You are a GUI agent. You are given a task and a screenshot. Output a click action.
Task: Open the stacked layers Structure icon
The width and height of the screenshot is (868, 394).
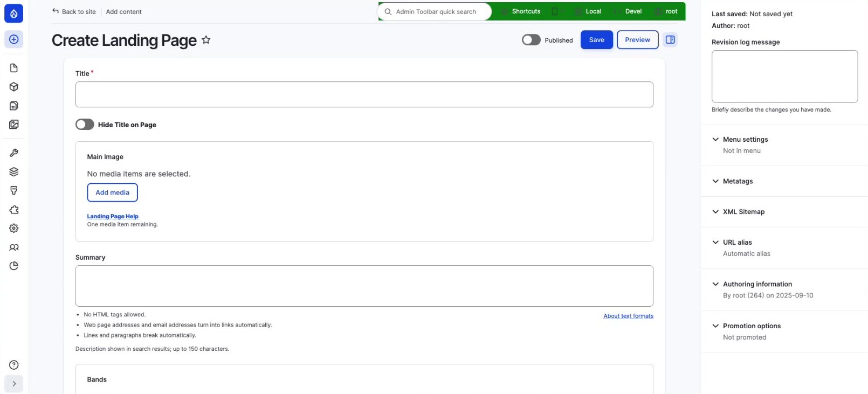point(14,172)
